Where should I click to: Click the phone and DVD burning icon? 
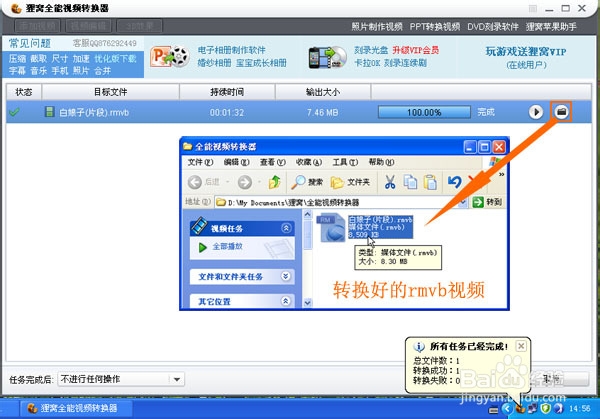(x=328, y=57)
